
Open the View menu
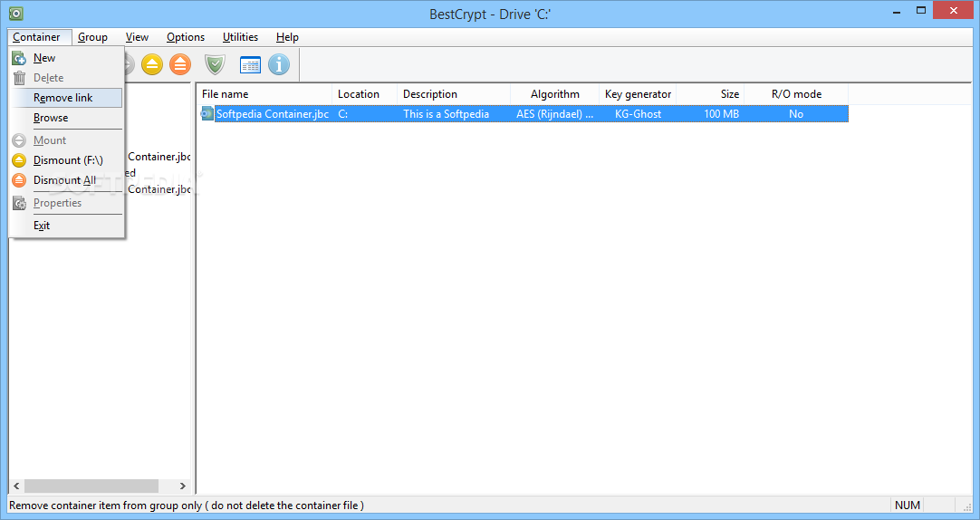point(137,37)
